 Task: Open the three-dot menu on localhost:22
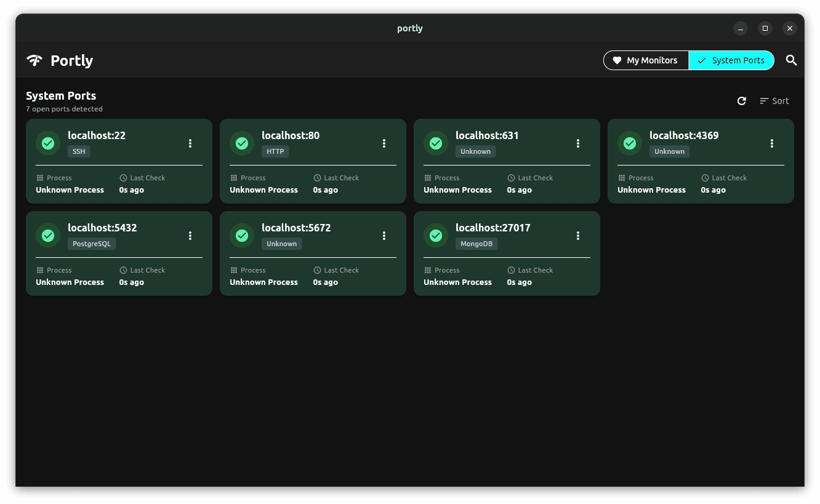click(190, 143)
